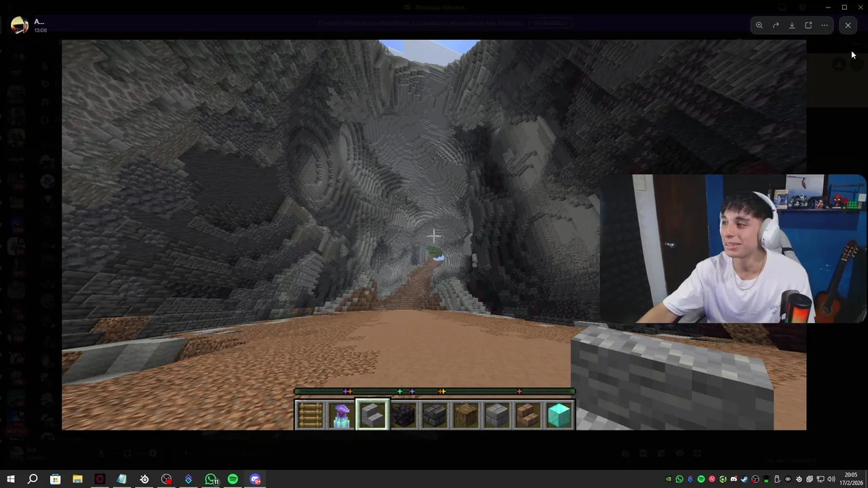Click the OBS system tray icon
Image resolution: width=868 pixels, height=488 pixels.
click(755, 479)
